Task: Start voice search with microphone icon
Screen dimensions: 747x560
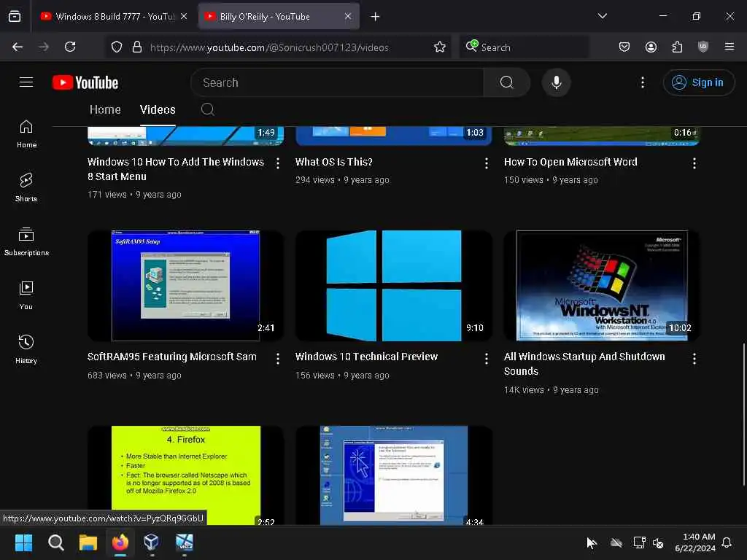Action: pyautogui.click(x=556, y=82)
